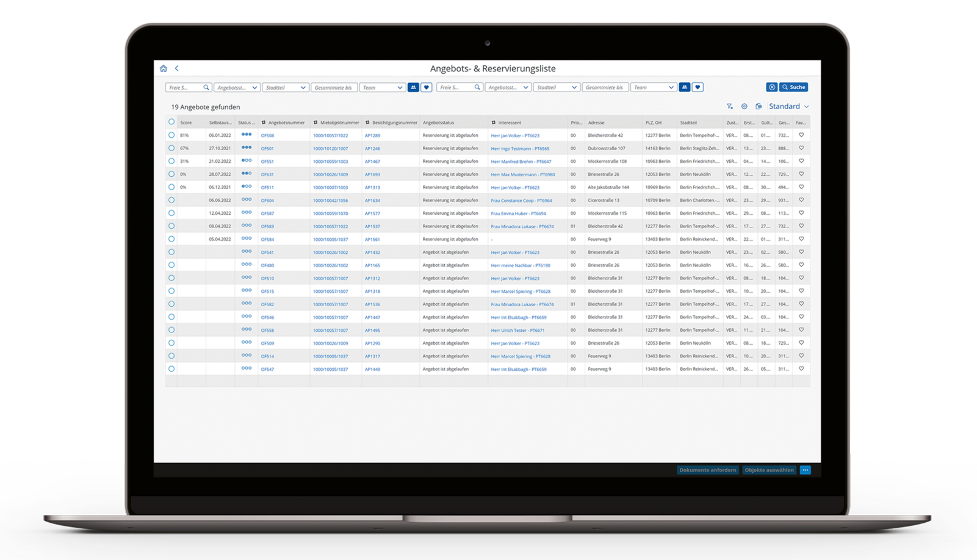The image size is (977, 560).
Task: Click the copy/export icon beside Standard
Action: (759, 106)
